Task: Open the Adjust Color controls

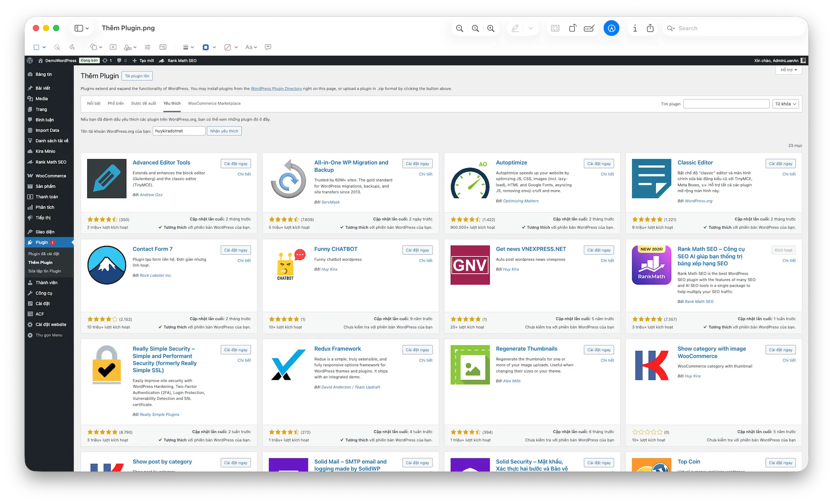Action: coord(147,47)
